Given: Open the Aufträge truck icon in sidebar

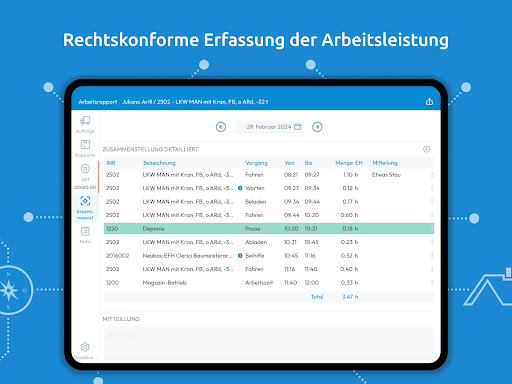Looking at the screenshot, I should pos(85,121).
